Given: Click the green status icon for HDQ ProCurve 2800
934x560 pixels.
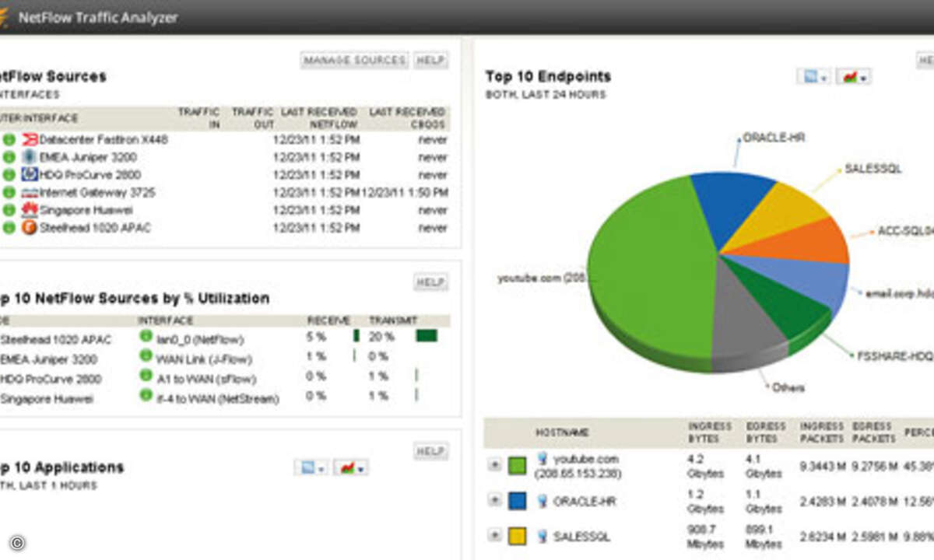Looking at the screenshot, I should 9,175.
